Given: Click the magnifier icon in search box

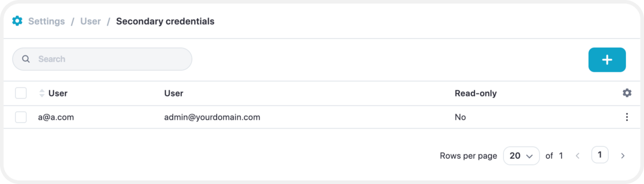Looking at the screenshot, I should point(26,59).
